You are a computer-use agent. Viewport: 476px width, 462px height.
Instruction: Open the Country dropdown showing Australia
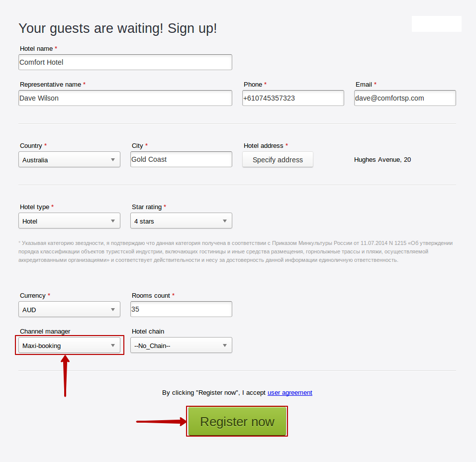[69, 160]
